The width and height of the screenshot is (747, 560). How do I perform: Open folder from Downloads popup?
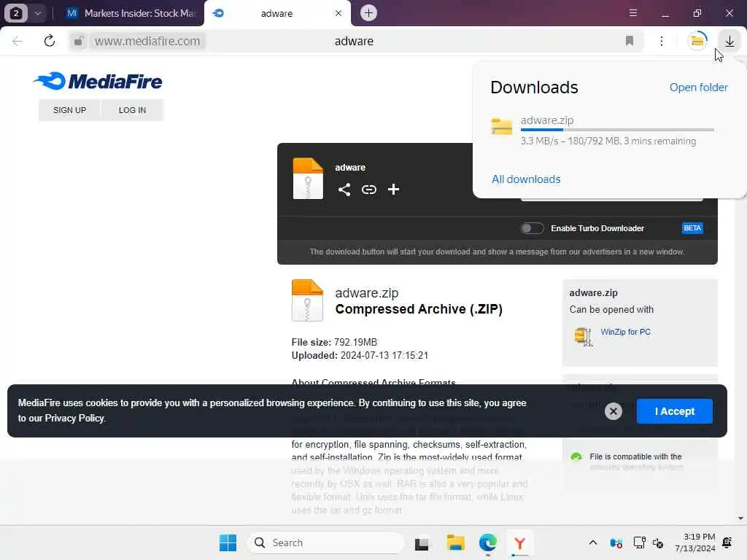click(x=698, y=87)
